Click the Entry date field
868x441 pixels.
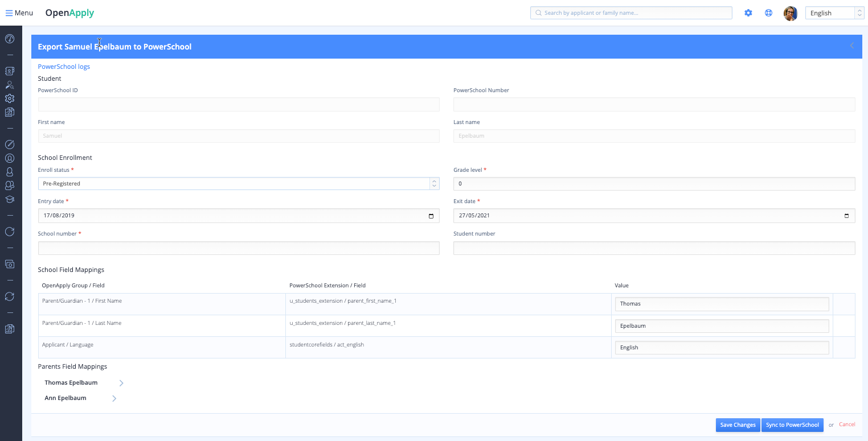[x=239, y=216]
